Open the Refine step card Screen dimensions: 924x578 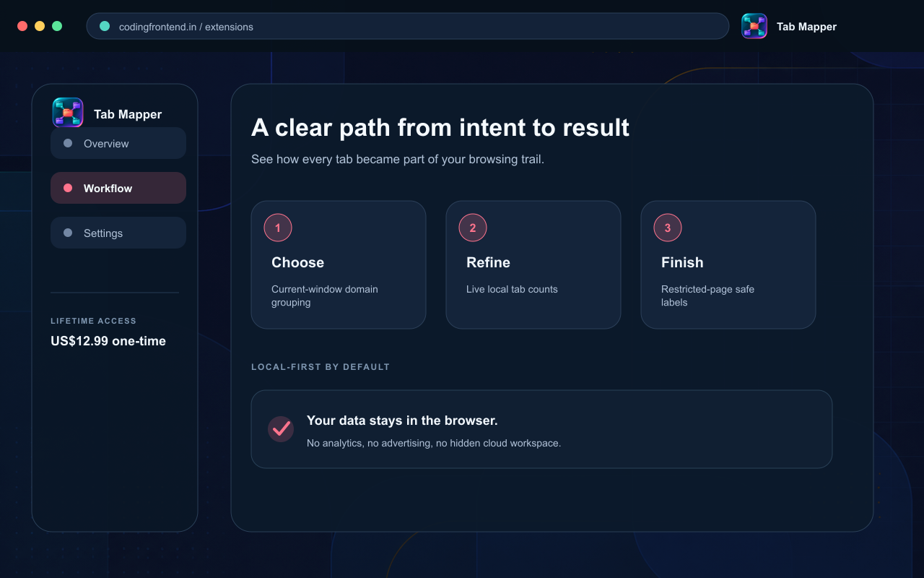(x=533, y=264)
